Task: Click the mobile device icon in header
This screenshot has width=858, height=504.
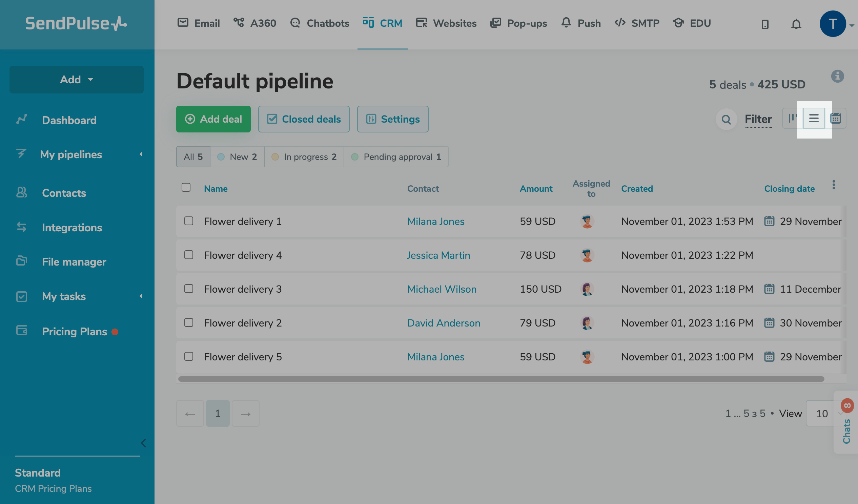Action: (x=765, y=24)
